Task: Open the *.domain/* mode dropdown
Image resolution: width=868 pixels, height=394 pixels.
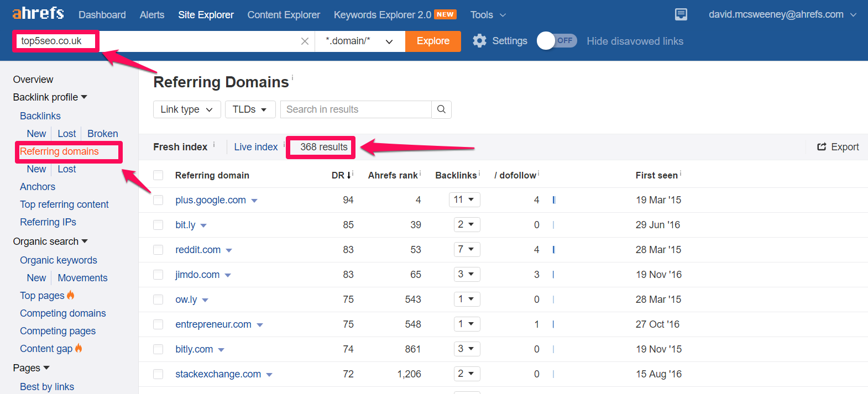Action: click(x=360, y=41)
